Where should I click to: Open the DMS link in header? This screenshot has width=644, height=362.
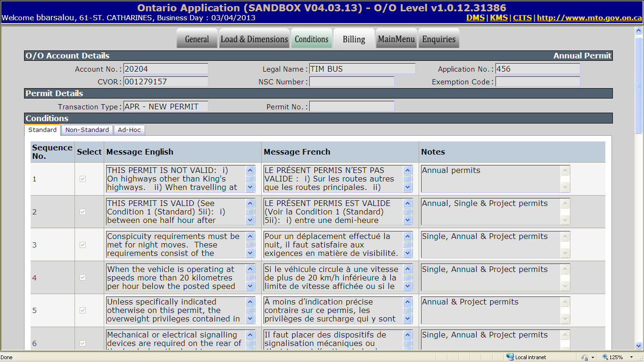(x=475, y=18)
